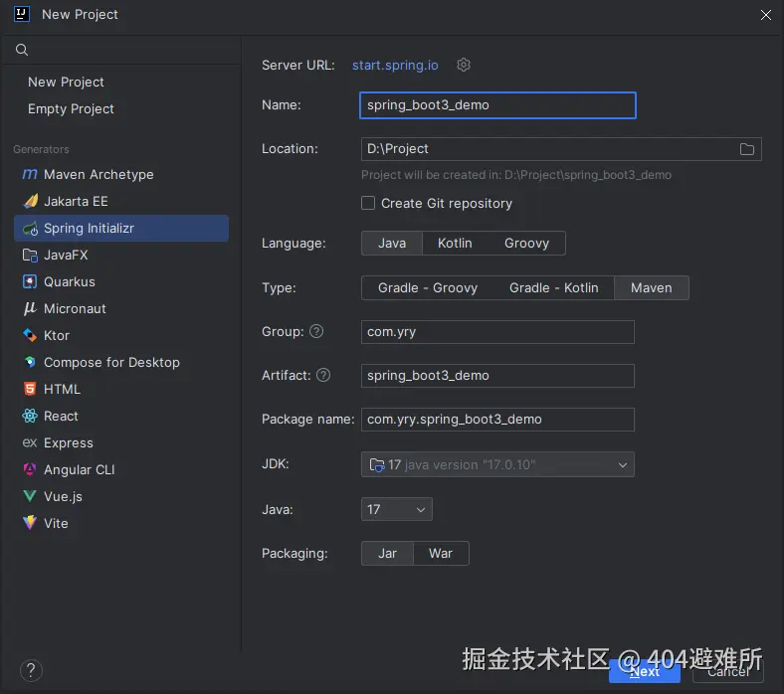This screenshot has height=694, width=784.
Task: Choose Gradle - Groovy build type
Action: [428, 287]
